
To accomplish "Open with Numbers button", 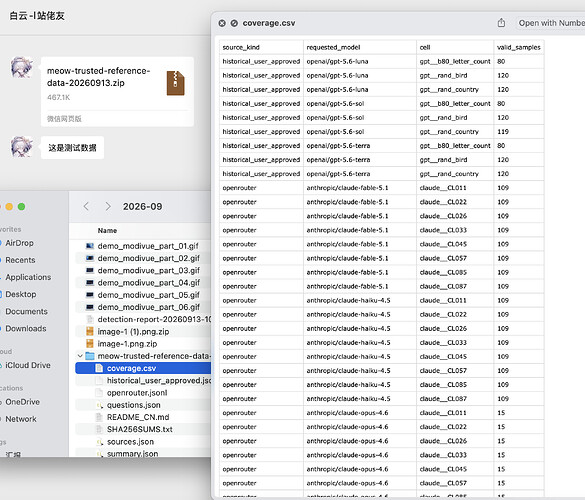I will click(x=550, y=23).
